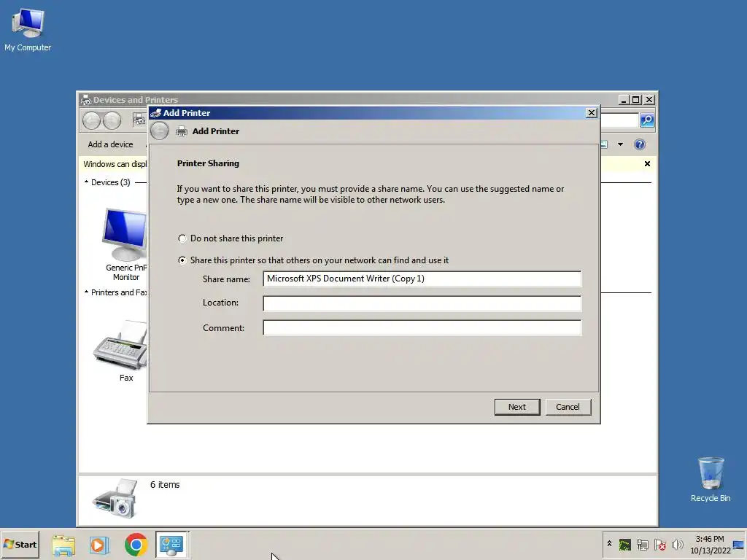
Task: Click the Printer Sharing heading
Action: pyautogui.click(x=208, y=163)
